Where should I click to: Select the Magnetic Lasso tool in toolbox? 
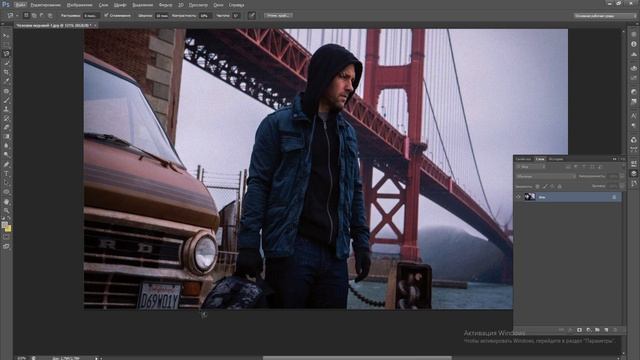[6, 54]
